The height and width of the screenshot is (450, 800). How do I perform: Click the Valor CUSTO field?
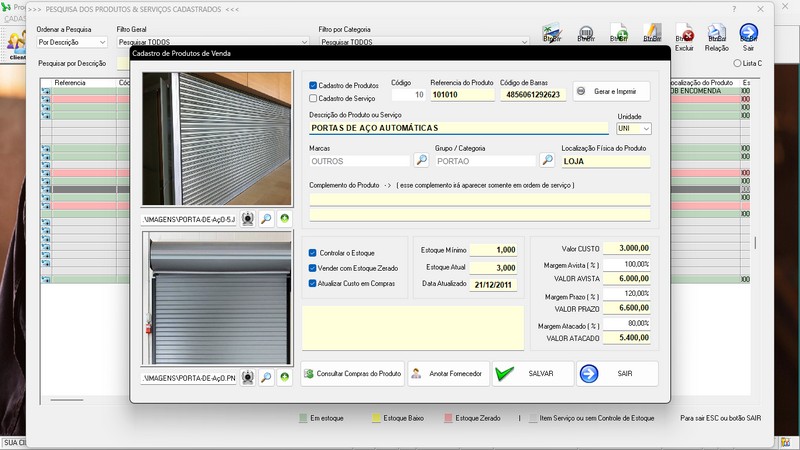(627, 248)
